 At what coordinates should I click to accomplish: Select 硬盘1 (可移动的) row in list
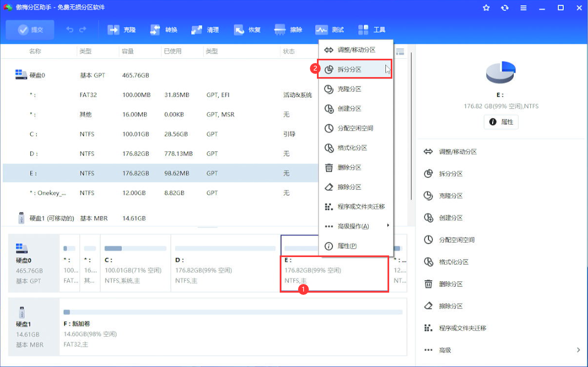(x=160, y=218)
